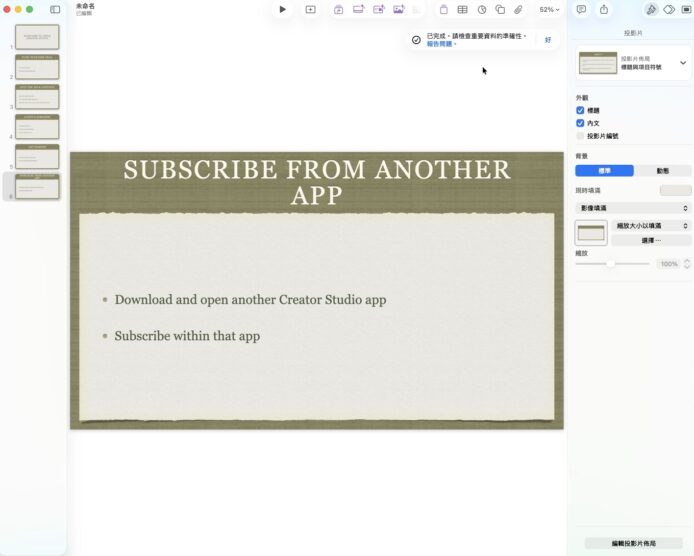Select slide 2 thumbnail
Image resolution: width=694 pixels, height=556 pixels.
(x=37, y=67)
